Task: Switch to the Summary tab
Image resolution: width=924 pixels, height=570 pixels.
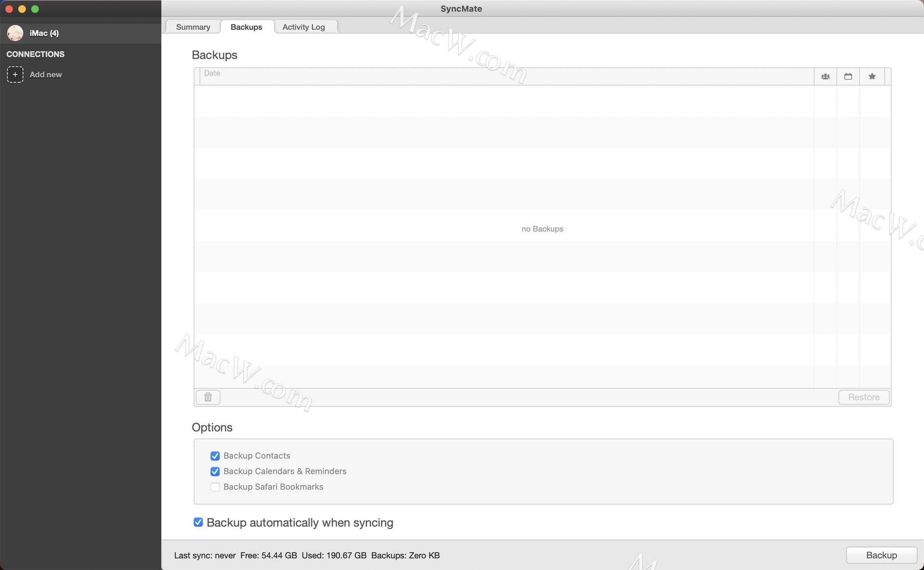Action: click(x=193, y=27)
